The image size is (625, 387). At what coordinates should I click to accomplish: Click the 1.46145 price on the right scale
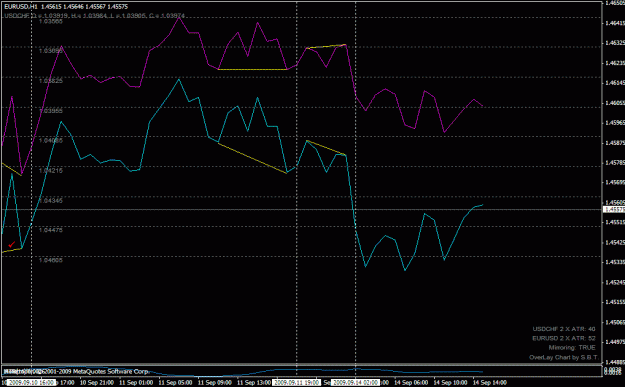615,83
